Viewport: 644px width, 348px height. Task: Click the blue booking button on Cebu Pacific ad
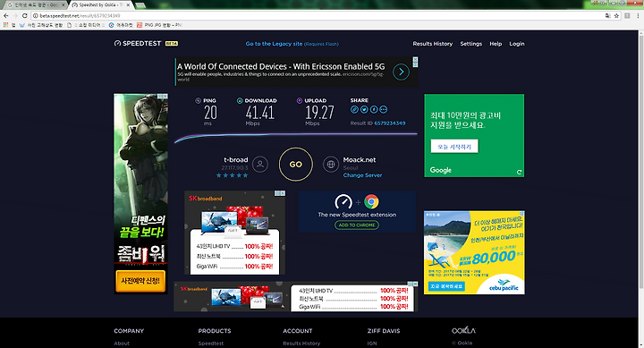446,286
